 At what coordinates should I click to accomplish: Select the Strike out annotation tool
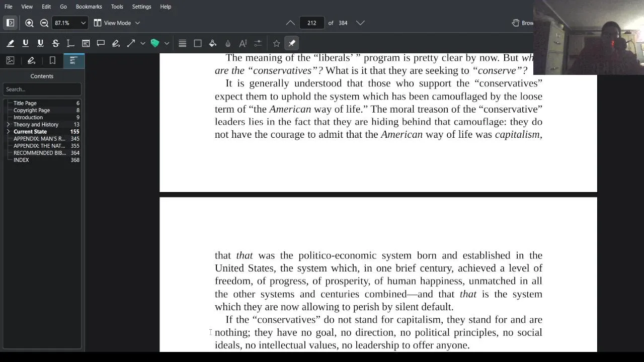coord(55,43)
